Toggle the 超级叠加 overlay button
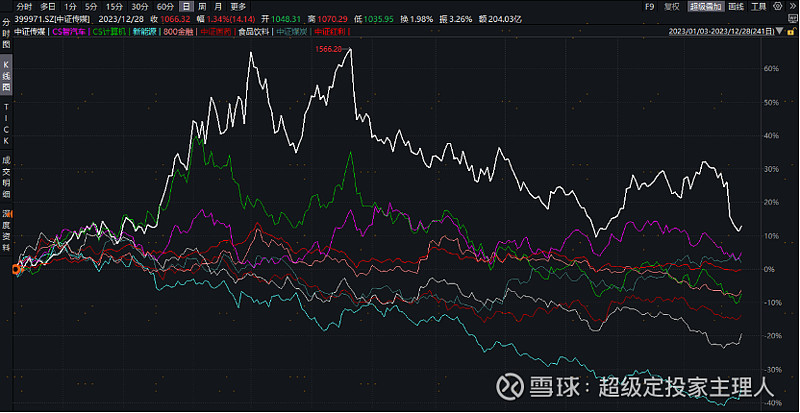The height and width of the screenshot is (413, 800). (x=706, y=7)
